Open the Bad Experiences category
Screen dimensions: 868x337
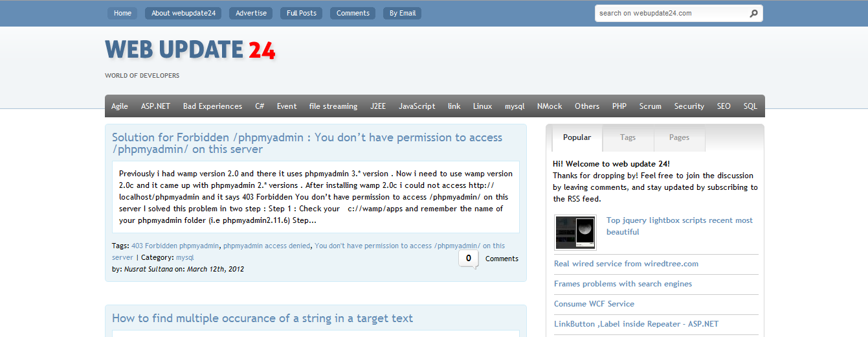[x=212, y=106]
